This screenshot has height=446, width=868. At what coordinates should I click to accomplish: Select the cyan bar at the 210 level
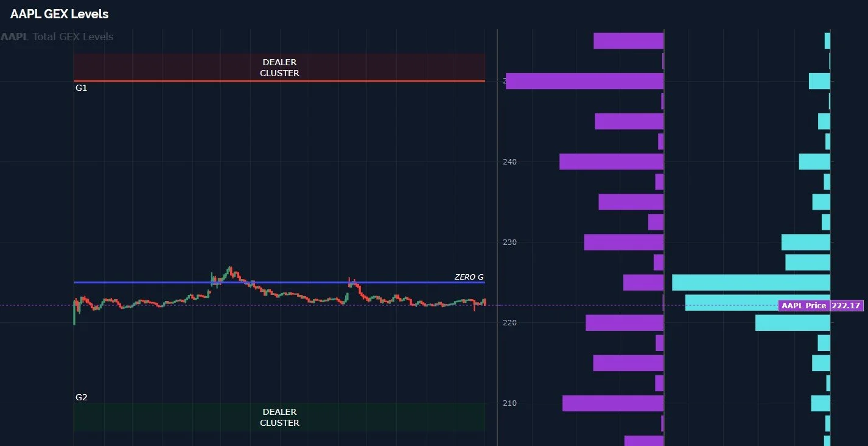(x=821, y=403)
